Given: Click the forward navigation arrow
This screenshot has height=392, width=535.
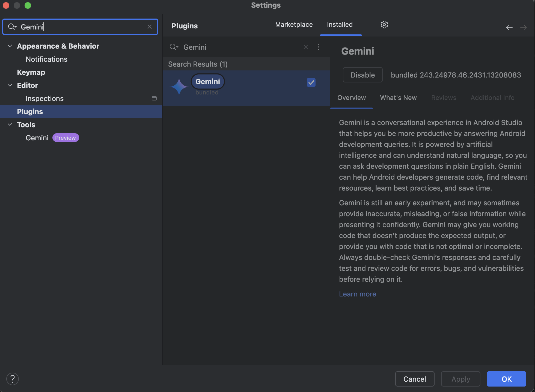Looking at the screenshot, I should 523,27.
